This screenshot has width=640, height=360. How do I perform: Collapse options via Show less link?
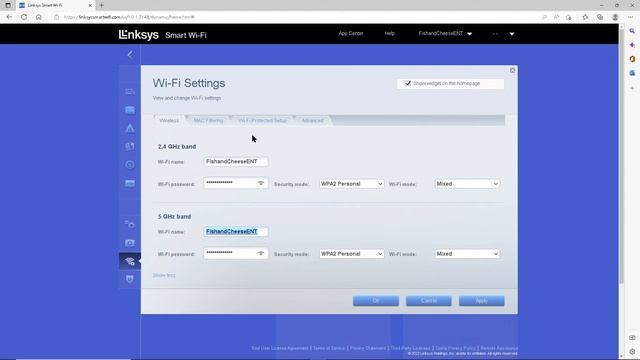[164, 275]
